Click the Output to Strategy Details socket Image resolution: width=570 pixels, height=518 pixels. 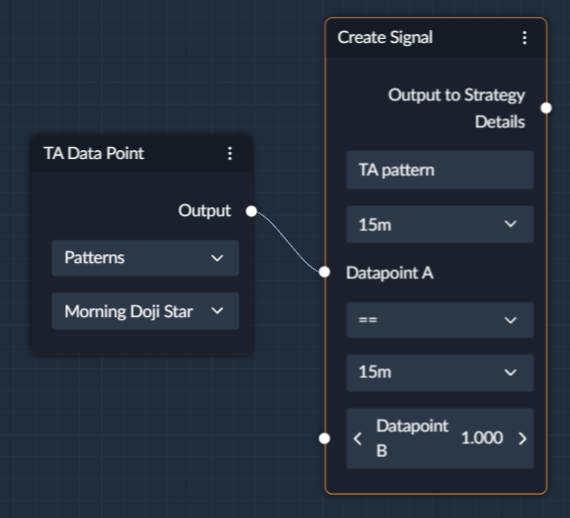[x=546, y=108]
